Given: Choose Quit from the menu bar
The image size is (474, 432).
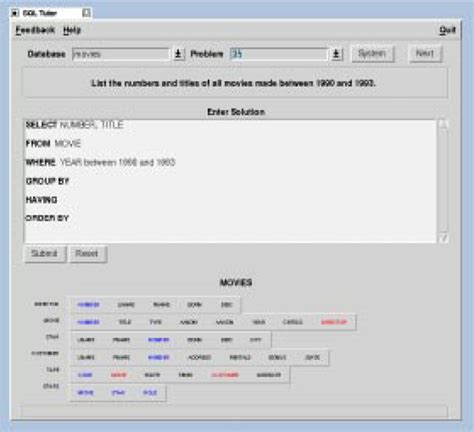Looking at the screenshot, I should (x=447, y=30).
